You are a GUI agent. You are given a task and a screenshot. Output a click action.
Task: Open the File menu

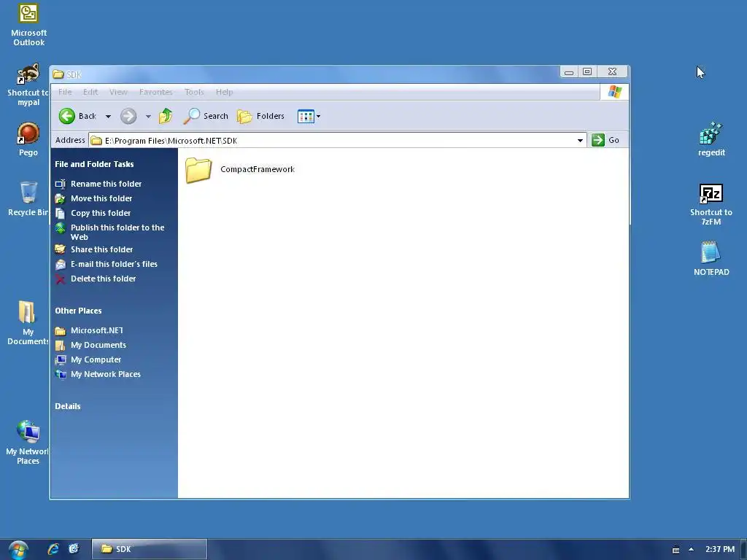click(x=65, y=92)
